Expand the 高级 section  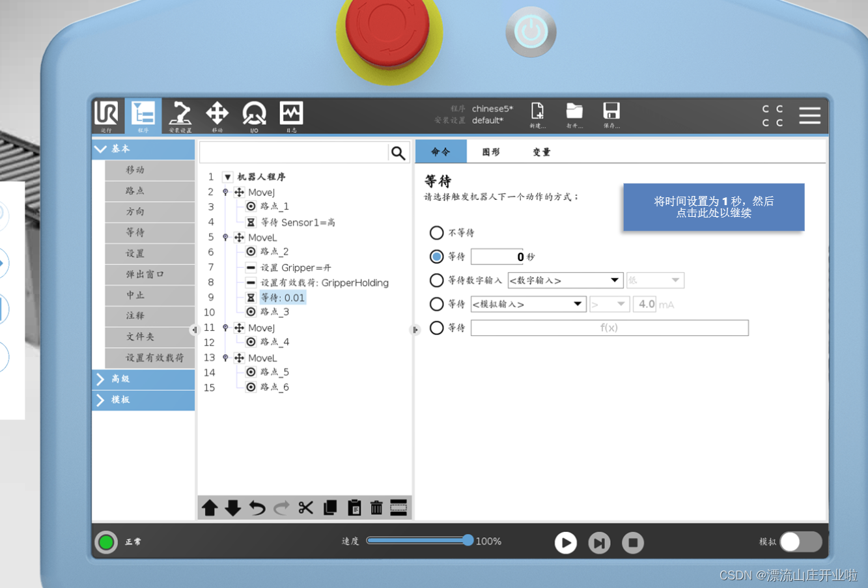coord(143,379)
